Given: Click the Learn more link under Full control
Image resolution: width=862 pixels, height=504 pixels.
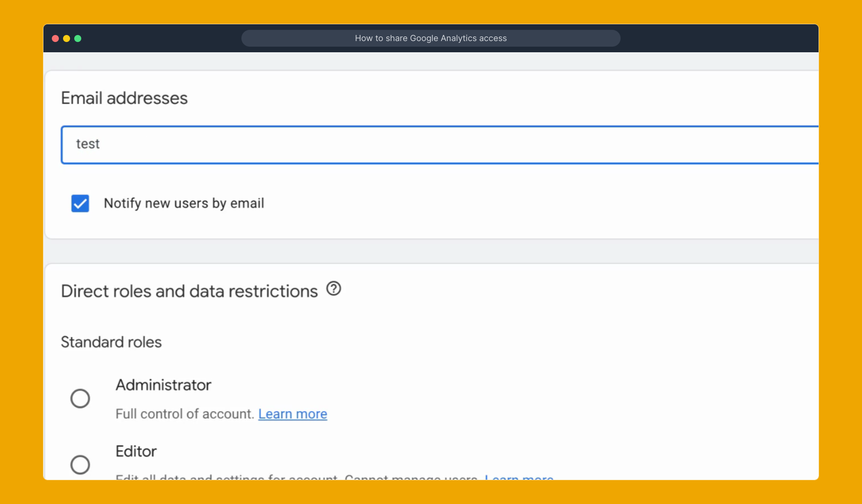Looking at the screenshot, I should pyautogui.click(x=293, y=413).
